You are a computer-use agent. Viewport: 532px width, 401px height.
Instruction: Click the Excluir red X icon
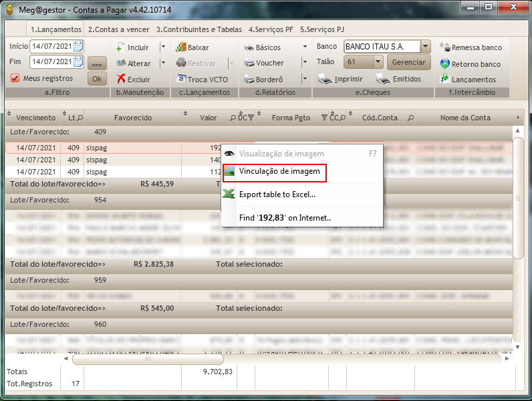point(121,79)
